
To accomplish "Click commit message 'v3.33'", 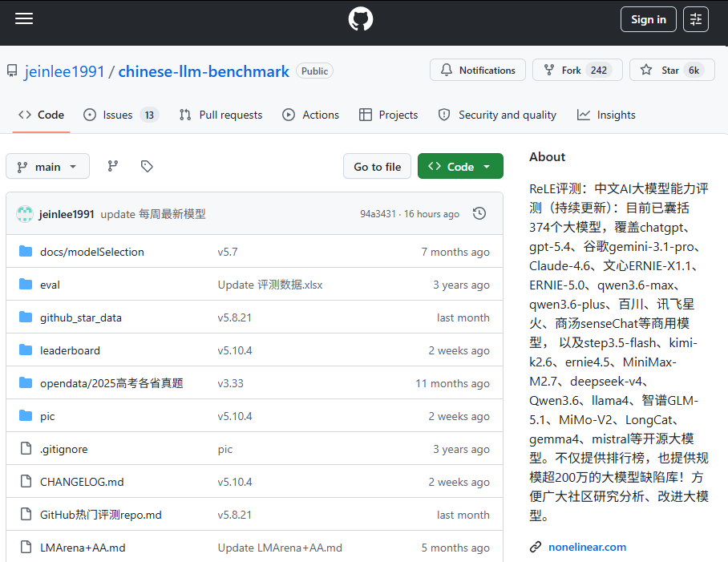I will pyautogui.click(x=230, y=383).
